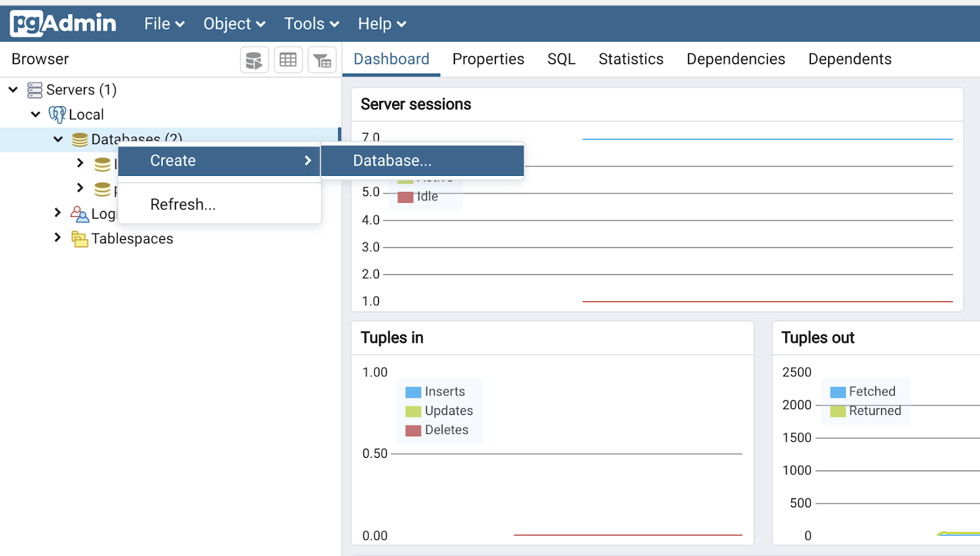Switch to the Dashboard tab
This screenshot has width=980, height=556.
[x=391, y=59]
